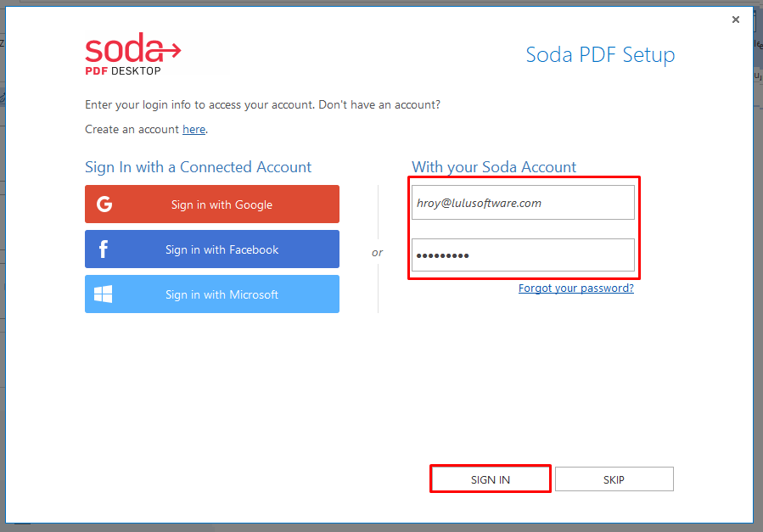Click the 'or' divider text
The image size is (763, 532).
[377, 252]
